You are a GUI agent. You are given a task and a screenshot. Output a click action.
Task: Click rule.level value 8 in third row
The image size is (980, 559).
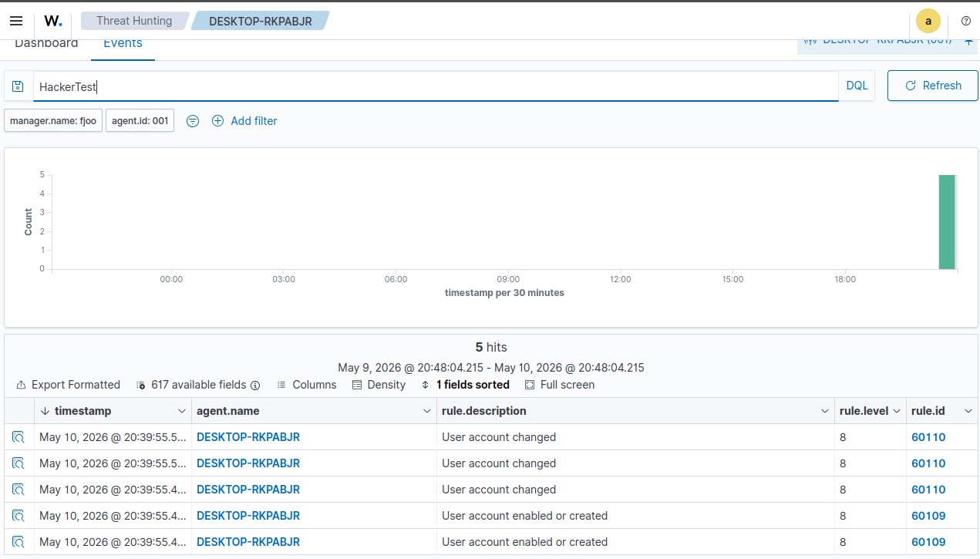point(843,490)
